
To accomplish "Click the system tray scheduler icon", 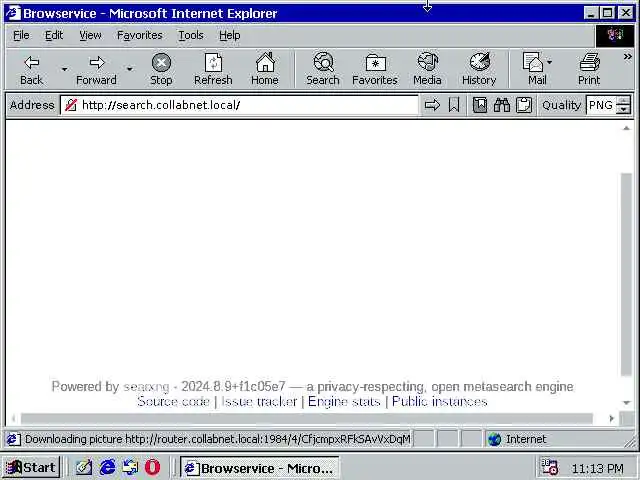I will (549, 467).
